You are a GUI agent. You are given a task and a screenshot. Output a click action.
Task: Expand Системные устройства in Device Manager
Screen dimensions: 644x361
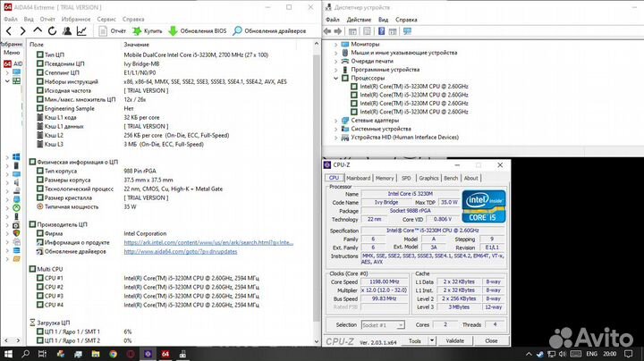click(x=336, y=129)
